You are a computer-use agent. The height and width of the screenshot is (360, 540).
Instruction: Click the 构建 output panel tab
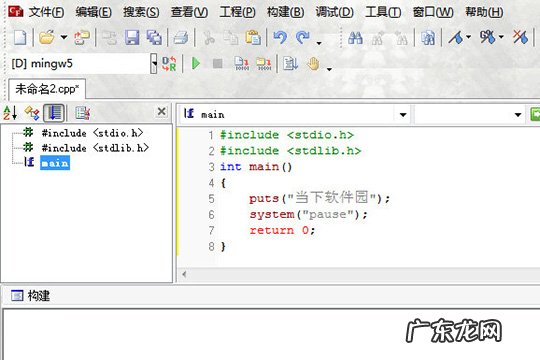pos(30,296)
